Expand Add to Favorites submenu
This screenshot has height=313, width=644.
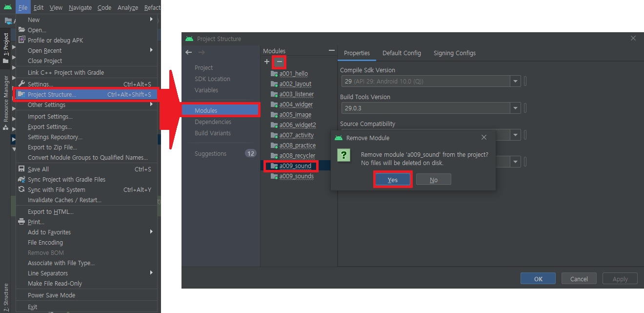click(86, 232)
